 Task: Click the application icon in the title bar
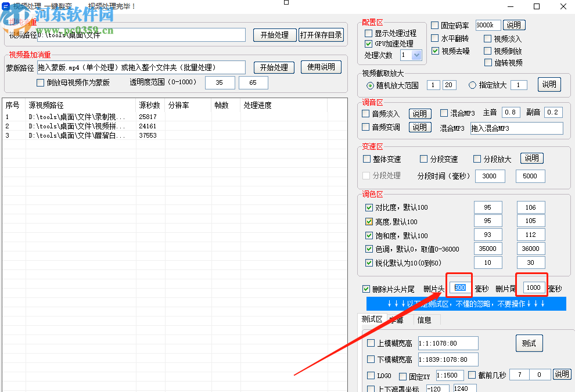tap(6, 5)
